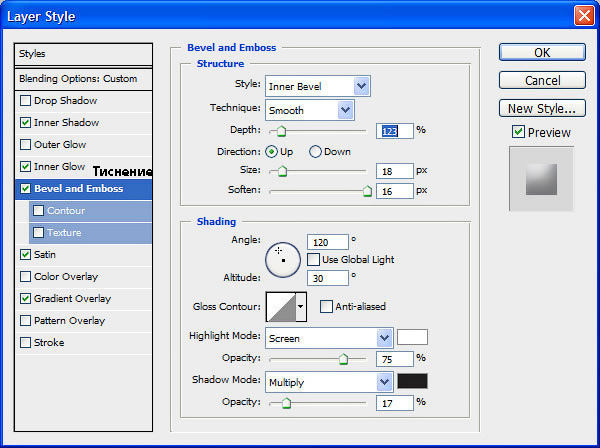Select the Contour sub-item under Bevel
Screen dimensions: 600x448
(90, 211)
